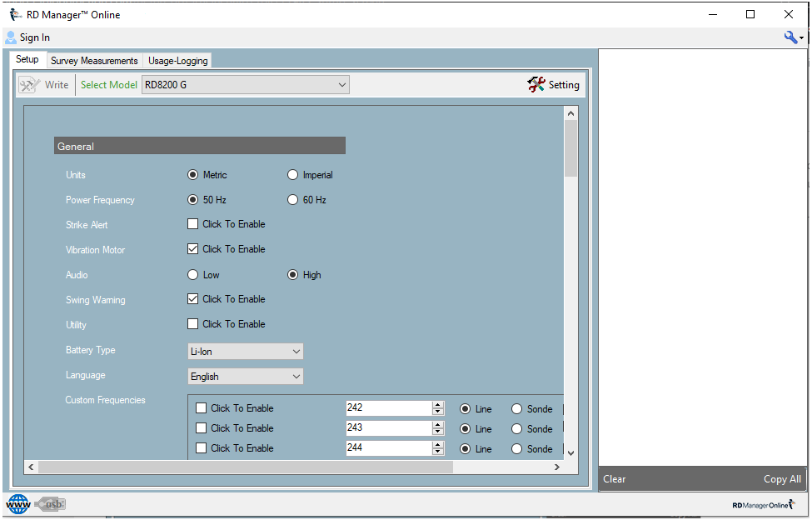Viewport: 812px width, 520px height.
Task: Click the frequency input showing 243
Action: coord(387,427)
